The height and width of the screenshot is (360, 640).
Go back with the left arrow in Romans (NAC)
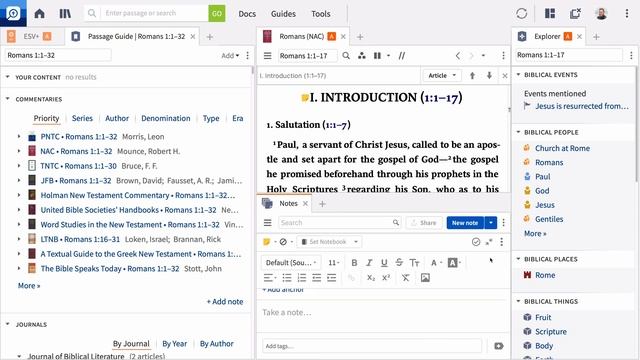pos(458,56)
